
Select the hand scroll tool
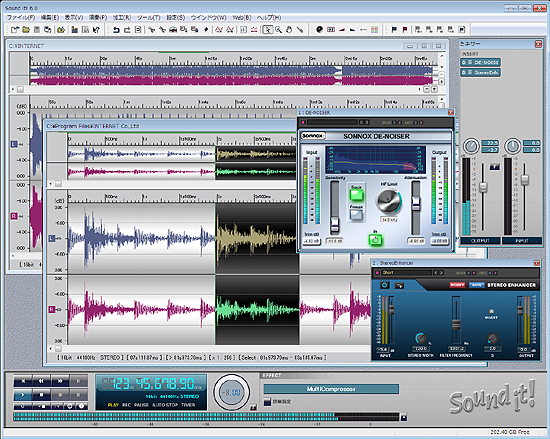(x=289, y=30)
